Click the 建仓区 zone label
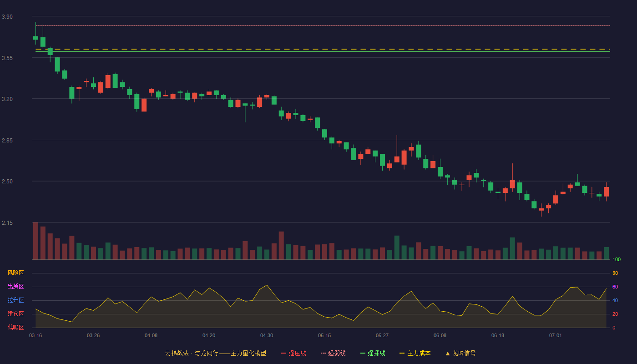This screenshot has width=637, height=364. coord(15,314)
